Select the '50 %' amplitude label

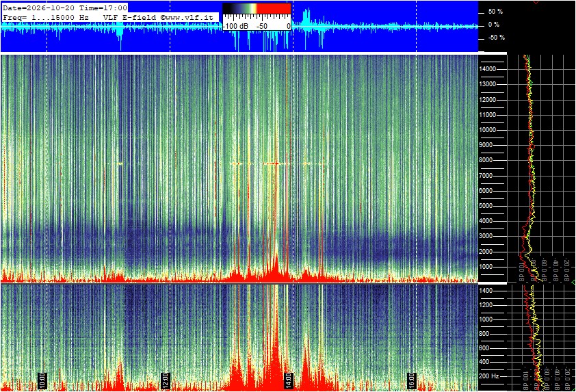coord(495,12)
